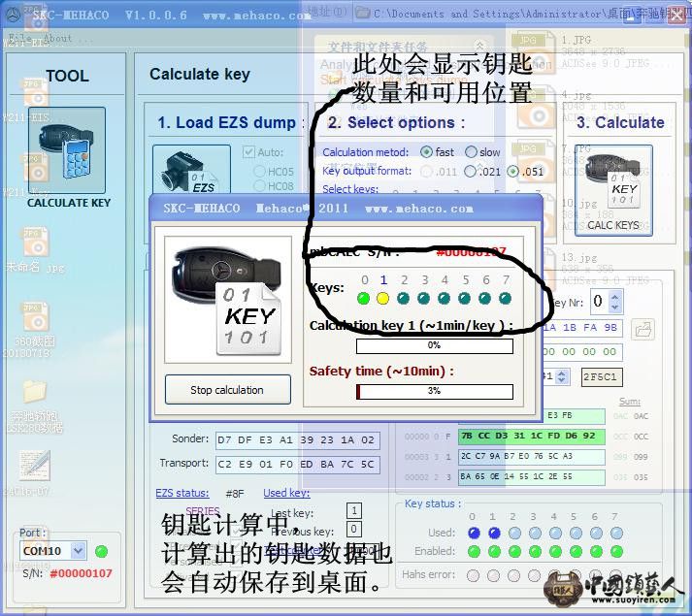
Task: Select the .011 key output format
Action: point(426,171)
